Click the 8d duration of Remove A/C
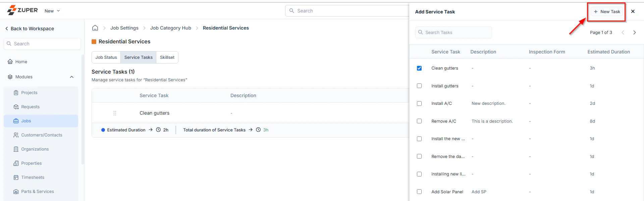644x201 pixels. click(592, 121)
